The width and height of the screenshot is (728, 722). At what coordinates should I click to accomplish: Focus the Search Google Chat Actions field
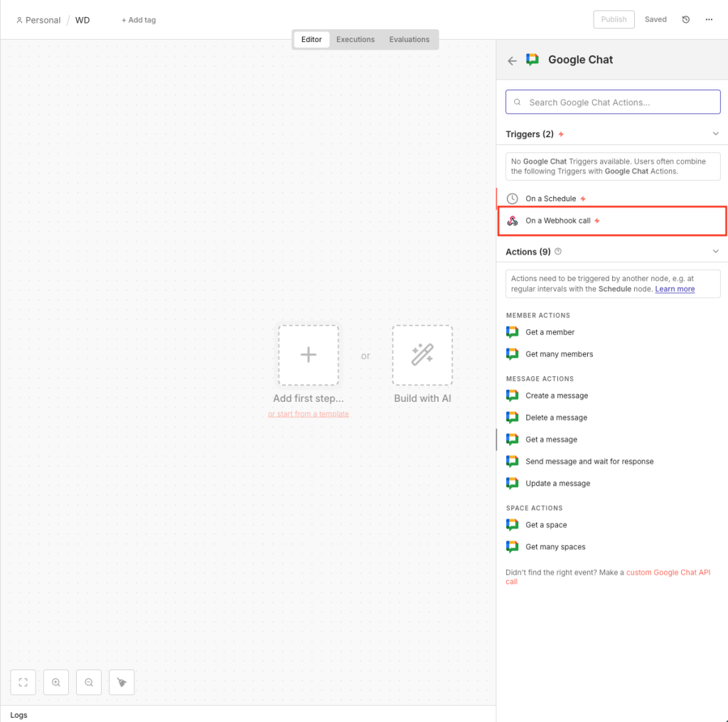613,102
